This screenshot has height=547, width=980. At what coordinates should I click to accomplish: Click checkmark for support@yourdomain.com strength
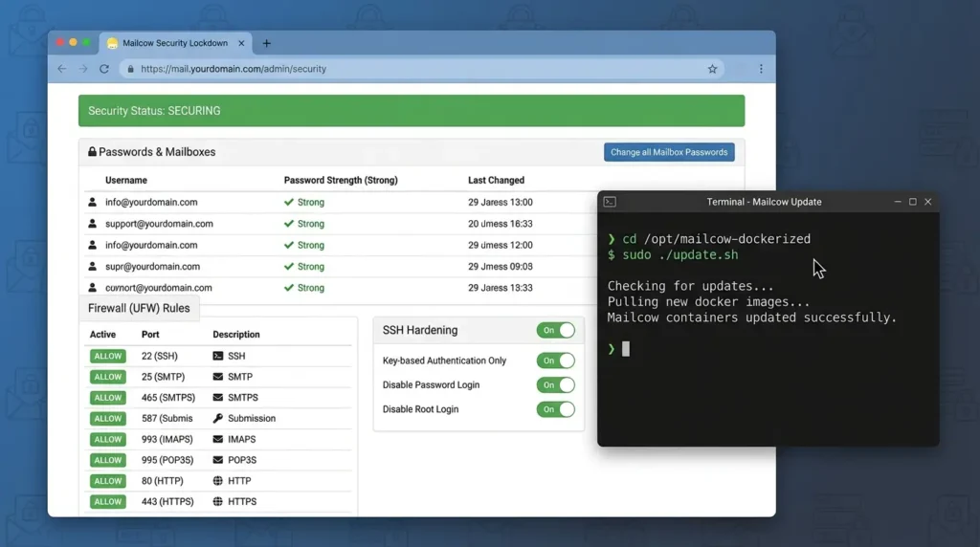(x=288, y=224)
